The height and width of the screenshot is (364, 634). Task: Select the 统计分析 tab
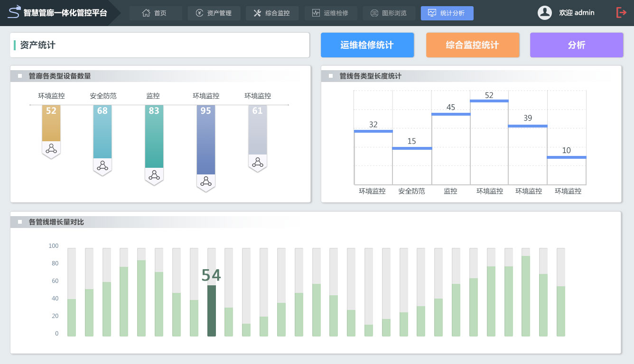pos(447,13)
